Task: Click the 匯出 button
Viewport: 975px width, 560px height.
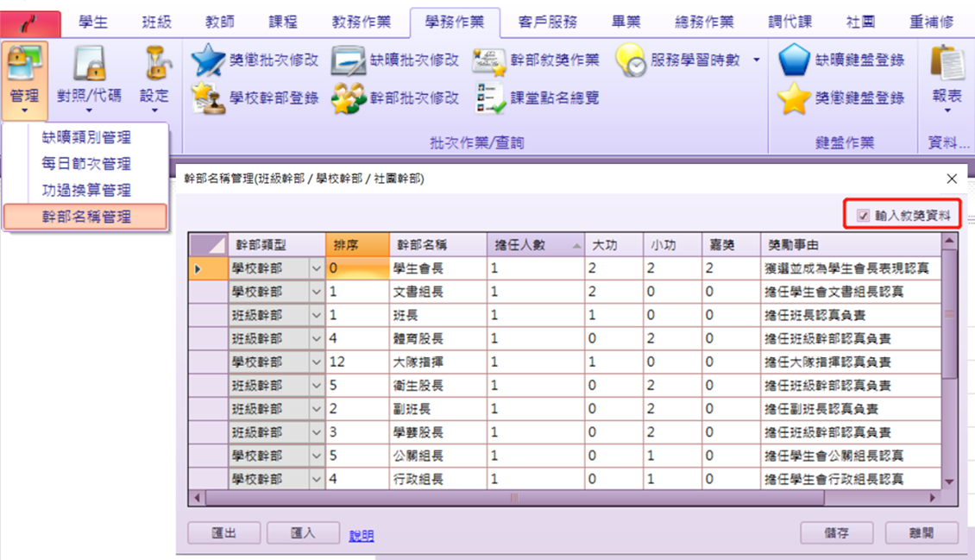Action: click(x=223, y=533)
